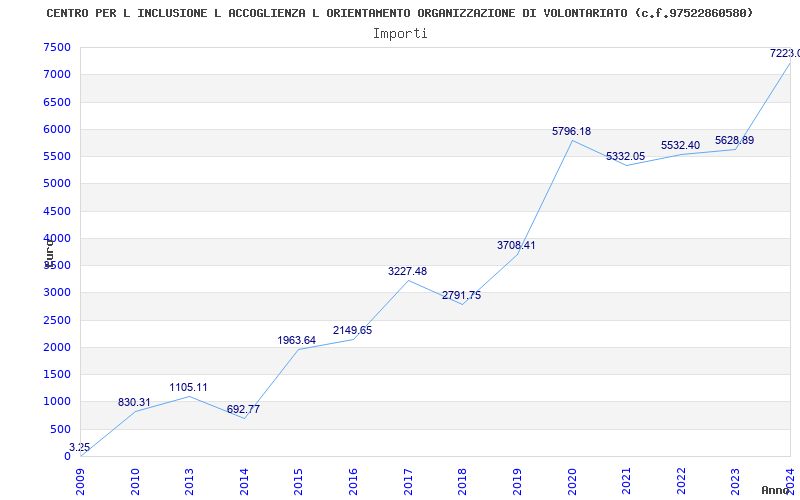This screenshot has height=500, width=800.
Task: Click the 5500 y-axis tick label
Action: click(57, 156)
